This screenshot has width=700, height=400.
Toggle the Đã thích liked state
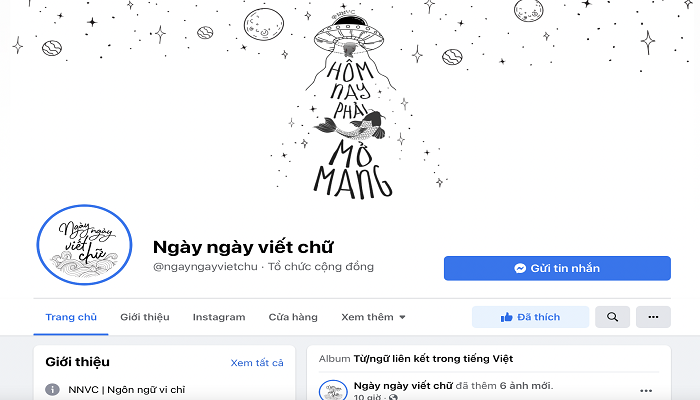coord(530,317)
